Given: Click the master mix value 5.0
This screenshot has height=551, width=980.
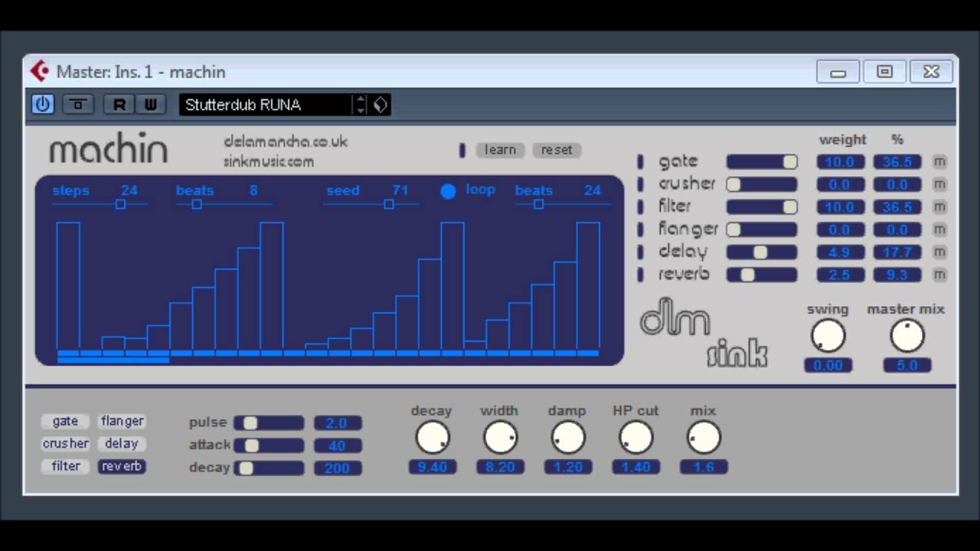Looking at the screenshot, I should tap(907, 366).
